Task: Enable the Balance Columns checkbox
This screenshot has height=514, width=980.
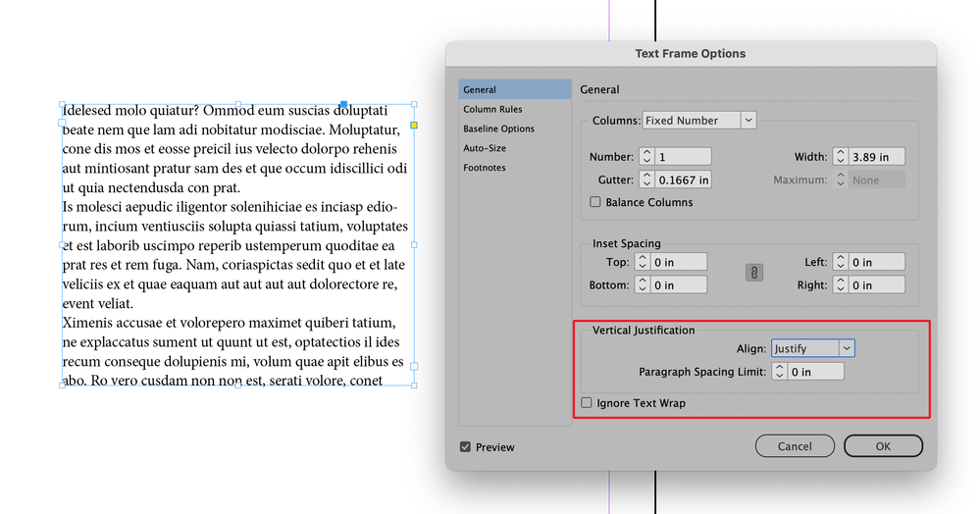Action: pos(595,202)
